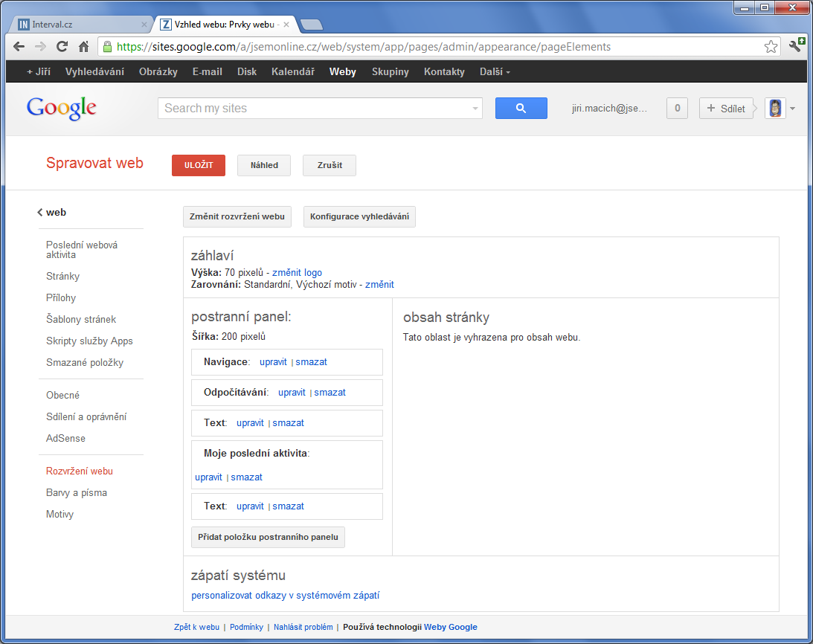Click the Náhled preview button

click(265, 165)
